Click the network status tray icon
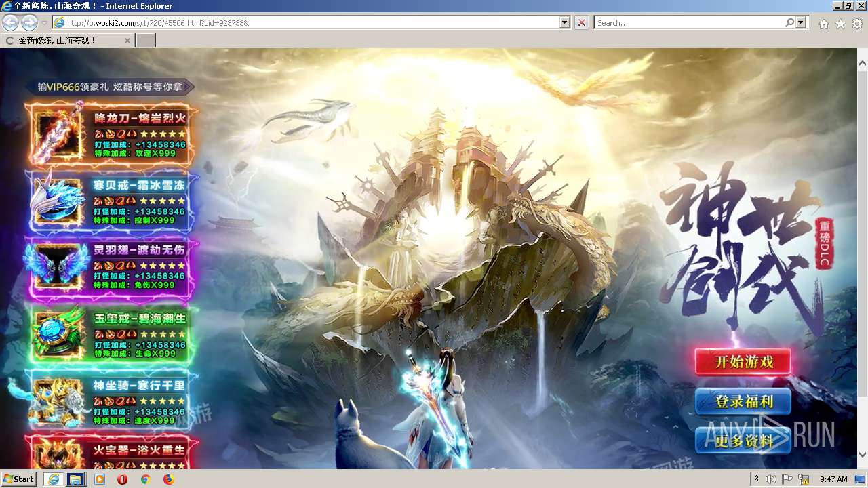The width and height of the screenshot is (868, 488). coord(804,479)
